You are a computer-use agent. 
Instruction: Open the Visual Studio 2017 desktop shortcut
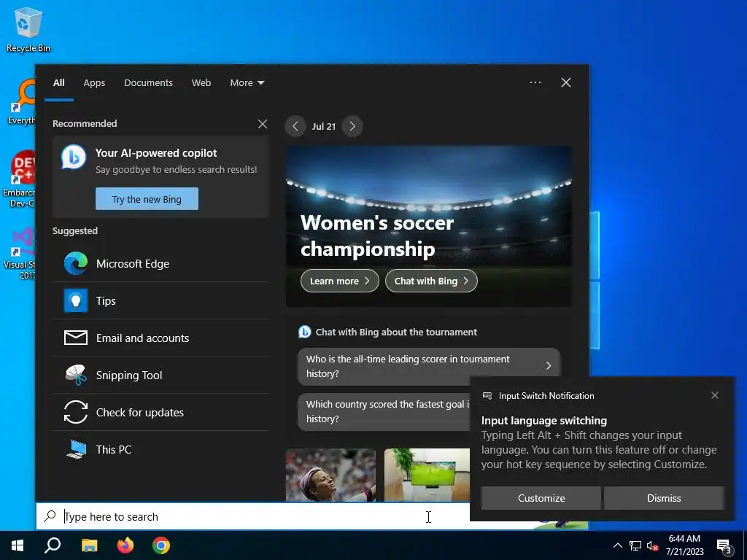20,252
